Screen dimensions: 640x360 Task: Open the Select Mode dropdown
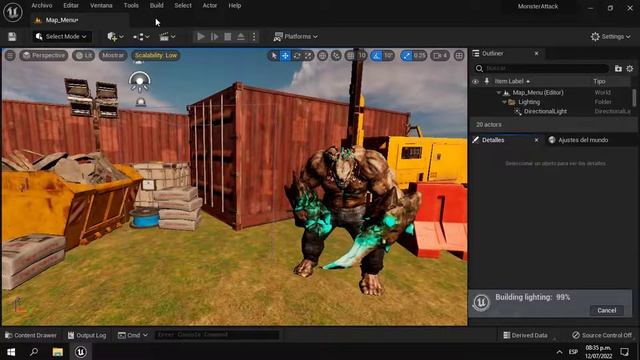pos(62,37)
